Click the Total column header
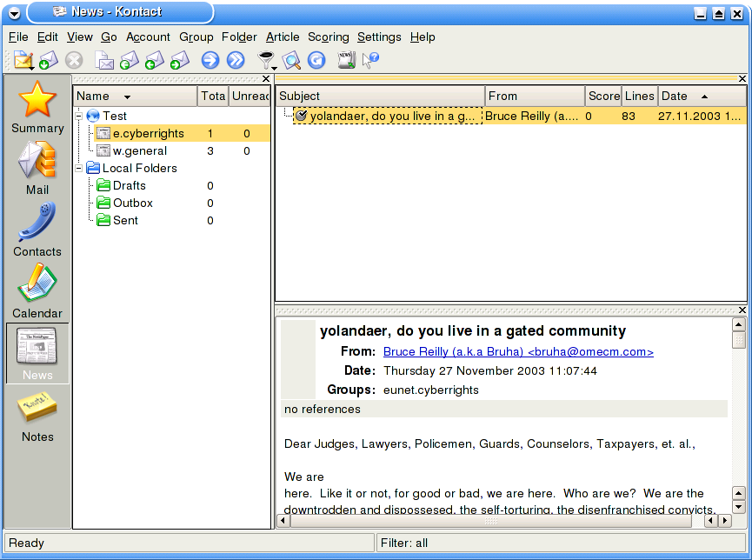The image size is (752, 560). point(213,96)
